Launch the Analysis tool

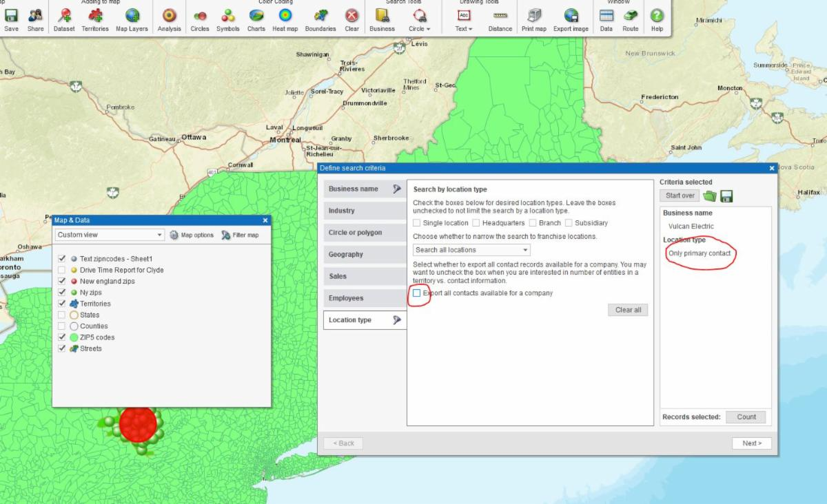[169, 19]
